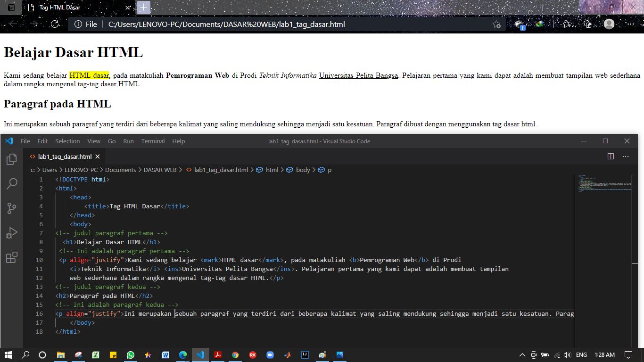Open Favorites from the Edge toolbar
Screen dimensions: 644x362
[565, 24]
